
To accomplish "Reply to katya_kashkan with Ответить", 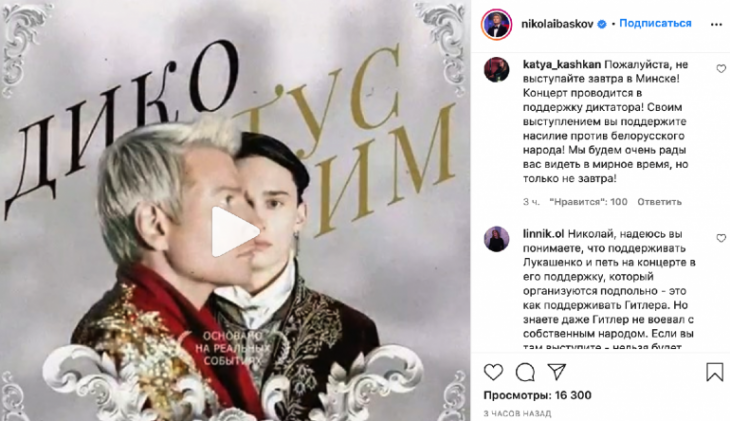I will coord(659,202).
